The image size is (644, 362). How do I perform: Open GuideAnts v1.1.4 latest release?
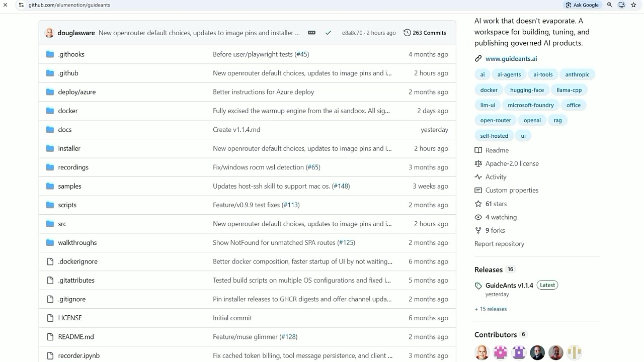coord(509,285)
